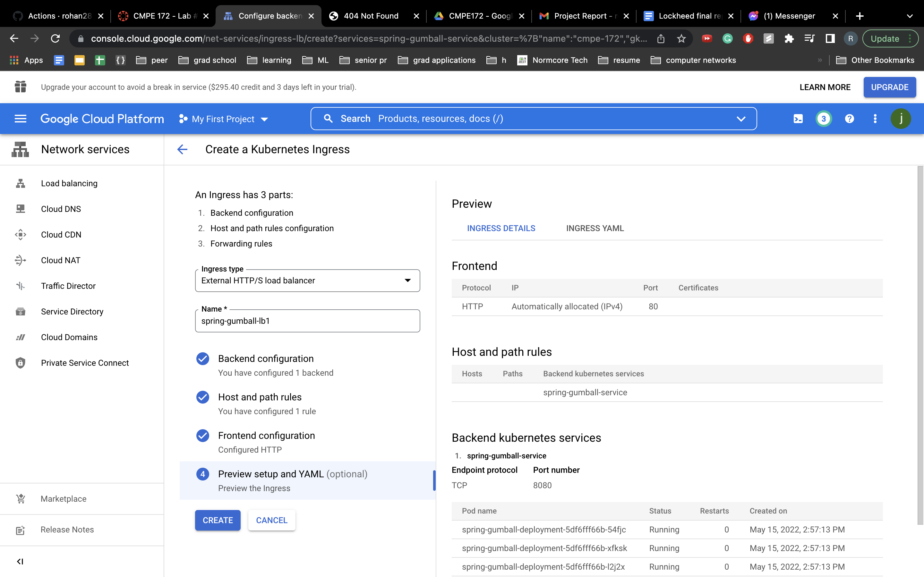Open Cloud CDN from the sidebar
The height and width of the screenshot is (577, 924).
(x=61, y=234)
